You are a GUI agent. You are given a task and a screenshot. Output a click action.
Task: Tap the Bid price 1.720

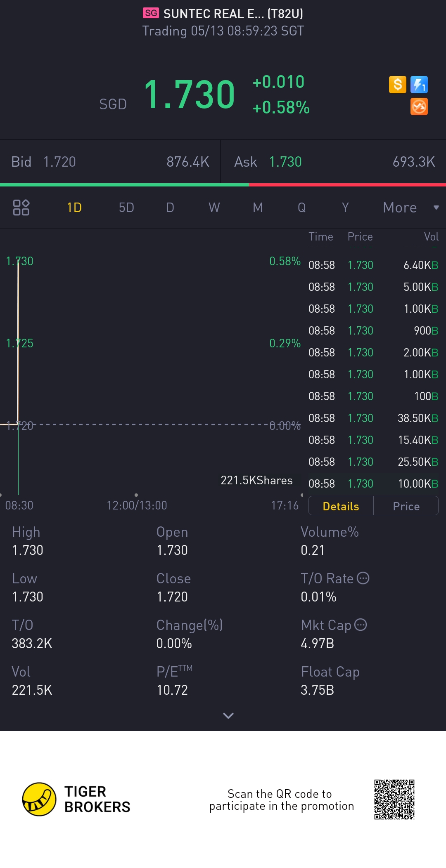[59, 162]
